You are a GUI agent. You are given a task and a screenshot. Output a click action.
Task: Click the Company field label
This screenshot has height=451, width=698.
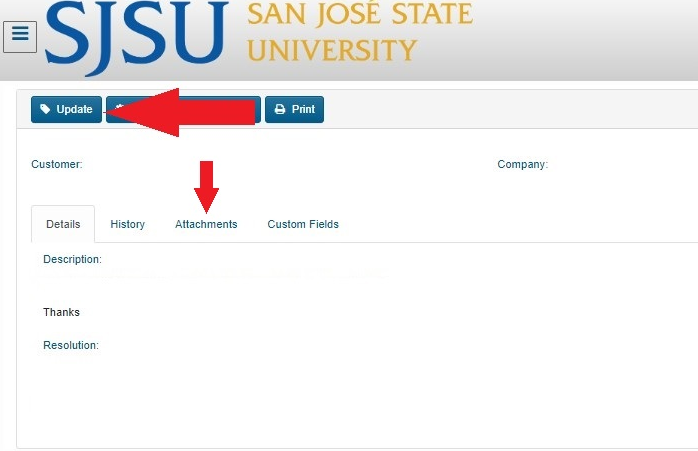[x=522, y=164]
